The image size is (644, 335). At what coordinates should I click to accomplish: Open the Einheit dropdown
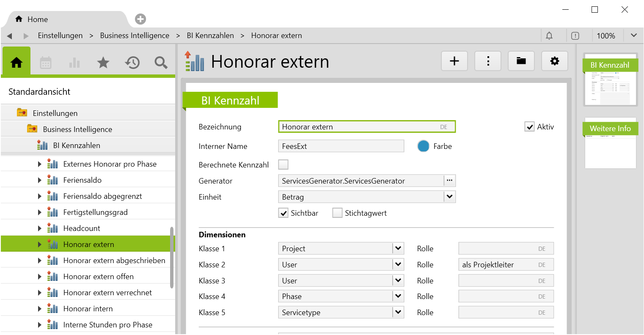pos(449,197)
